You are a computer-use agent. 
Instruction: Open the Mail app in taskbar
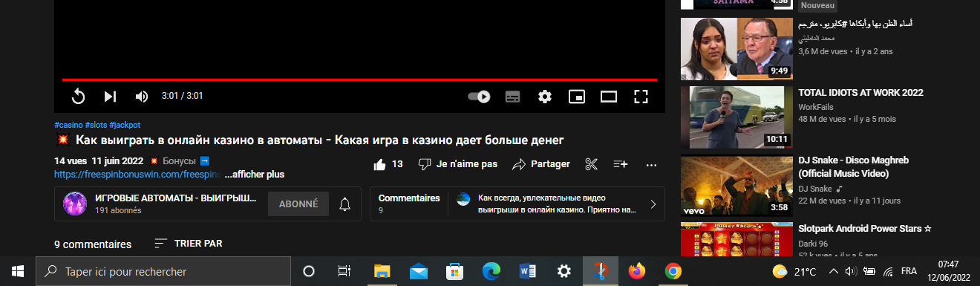click(x=418, y=271)
